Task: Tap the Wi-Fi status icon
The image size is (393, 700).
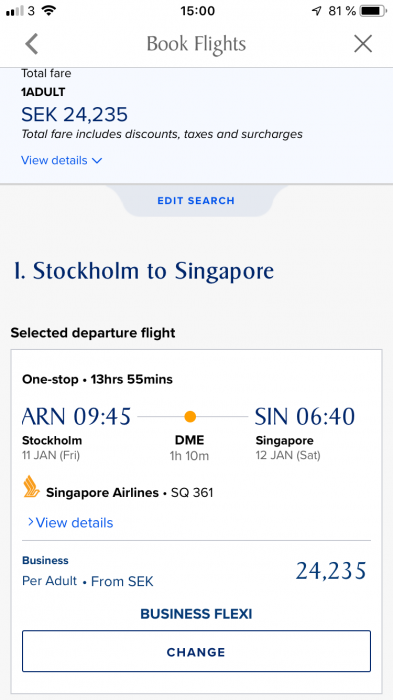Action: coord(48,10)
